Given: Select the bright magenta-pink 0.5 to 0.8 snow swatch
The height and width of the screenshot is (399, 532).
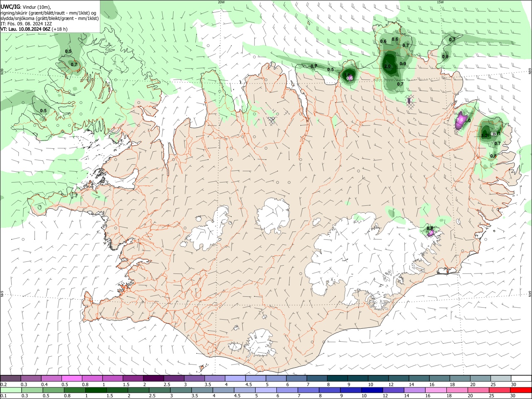Looking at the screenshot, I should click(x=71, y=378).
